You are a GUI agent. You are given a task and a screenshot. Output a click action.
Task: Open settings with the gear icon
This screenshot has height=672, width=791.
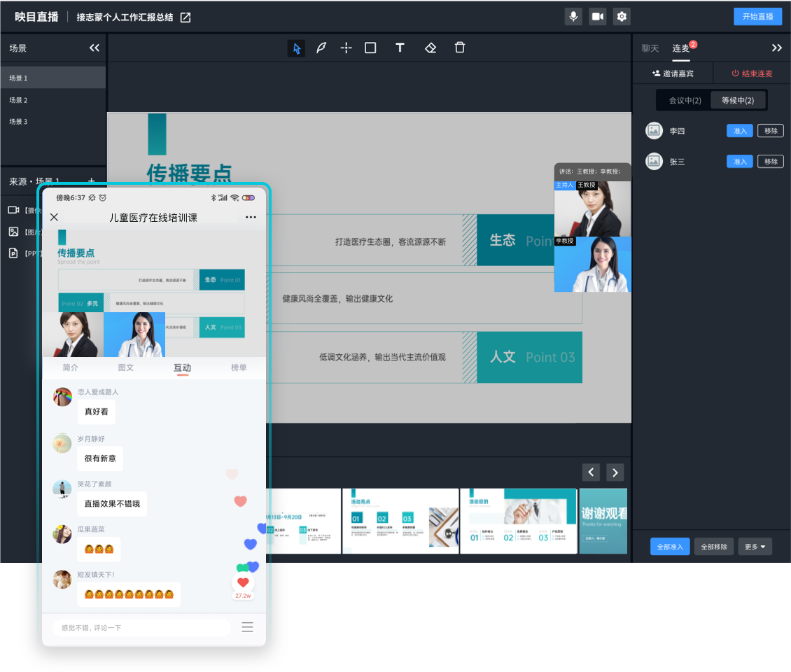(622, 17)
